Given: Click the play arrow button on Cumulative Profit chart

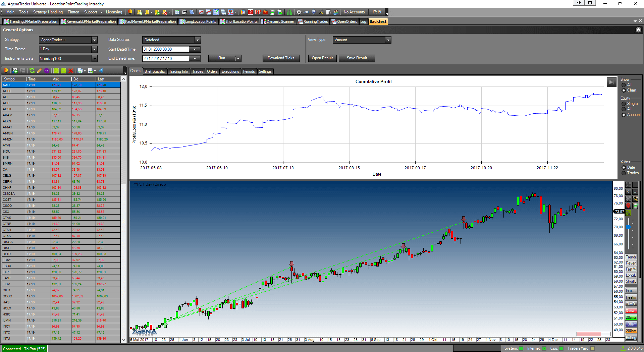Looking at the screenshot, I should [611, 82].
